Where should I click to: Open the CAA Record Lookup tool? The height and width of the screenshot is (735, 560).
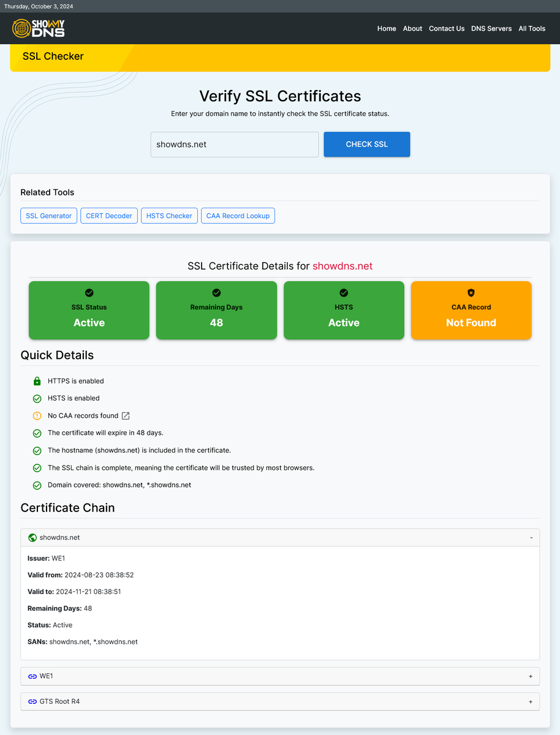[238, 216]
